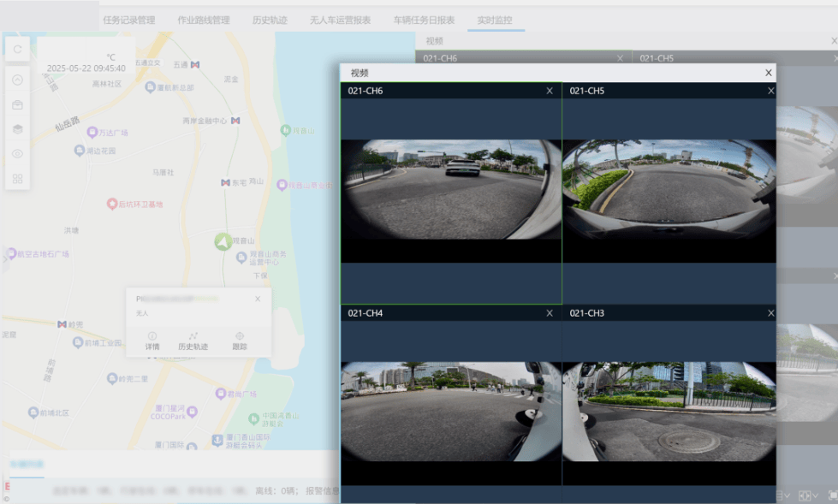Collapse the map toolbar with the up chevron
The height and width of the screenshot is (504, 838).
pyautogui.click(x=17, y=80)
